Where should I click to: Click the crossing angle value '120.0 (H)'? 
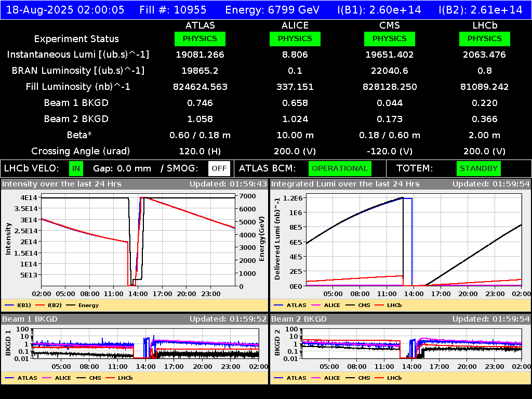200,151
